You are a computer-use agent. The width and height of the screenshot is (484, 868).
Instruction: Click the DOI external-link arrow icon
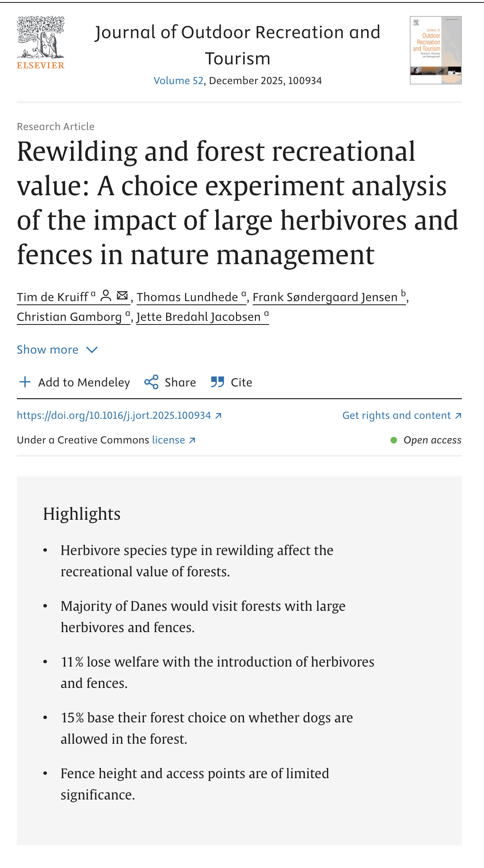pos(219,416)
